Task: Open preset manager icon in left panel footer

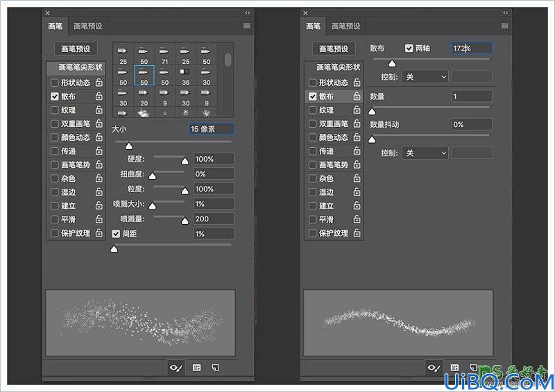Action: 196,368
